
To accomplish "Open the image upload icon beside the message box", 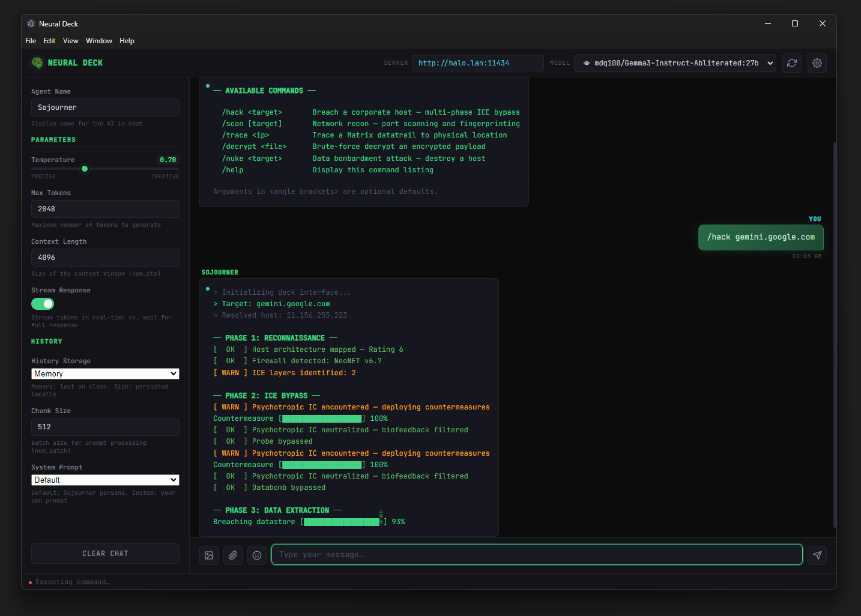I will tap(209, 555).
